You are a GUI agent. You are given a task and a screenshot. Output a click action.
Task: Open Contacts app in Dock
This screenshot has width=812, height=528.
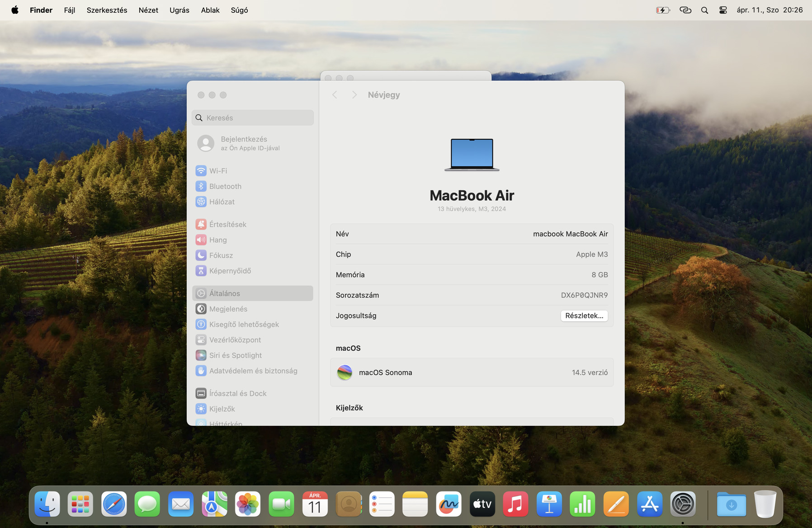point(348,504)
